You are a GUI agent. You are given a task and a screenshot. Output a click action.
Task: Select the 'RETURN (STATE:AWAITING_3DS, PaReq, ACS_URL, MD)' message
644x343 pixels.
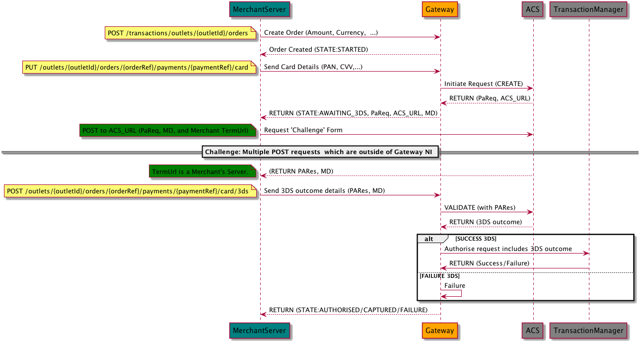(354, 113)
